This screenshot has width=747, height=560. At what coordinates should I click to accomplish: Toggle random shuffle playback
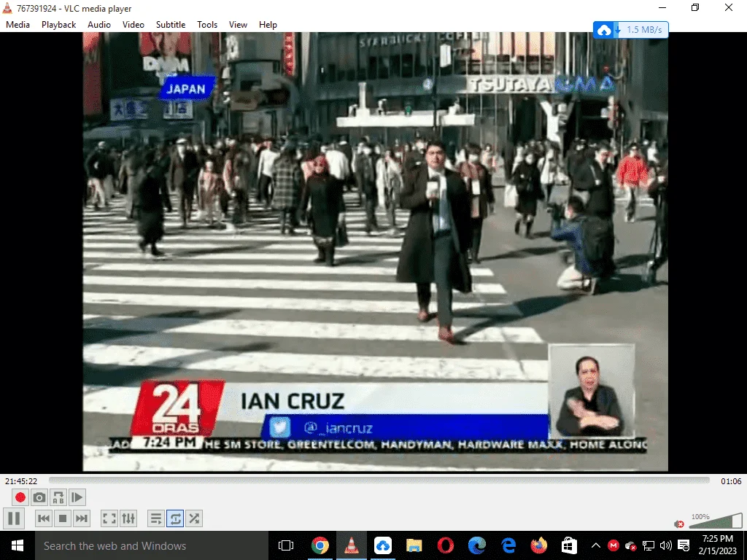coord(194,518)
